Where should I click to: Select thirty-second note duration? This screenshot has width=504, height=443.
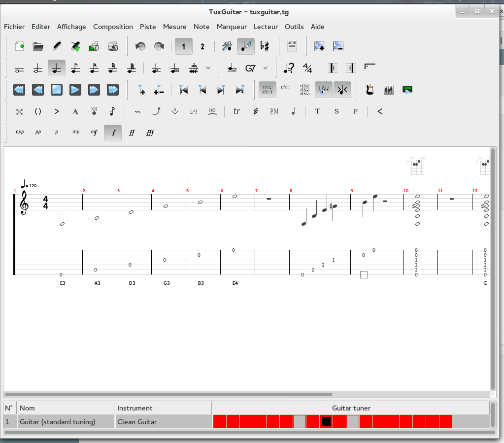click(113, 68)
